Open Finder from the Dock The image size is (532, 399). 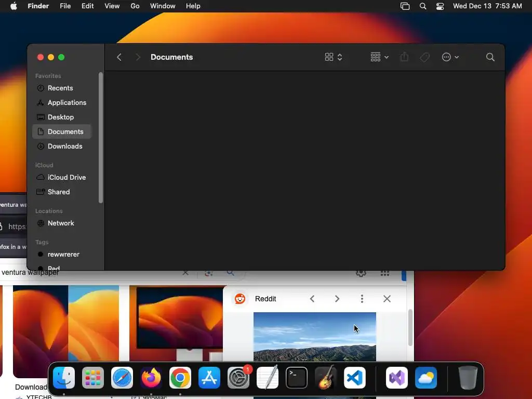64,378
